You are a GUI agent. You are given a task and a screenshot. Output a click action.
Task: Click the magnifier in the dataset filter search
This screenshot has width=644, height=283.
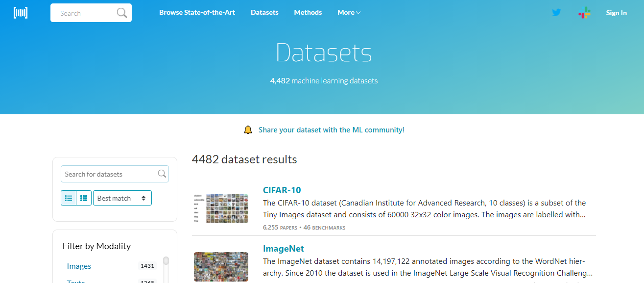[x=162, y=174]
